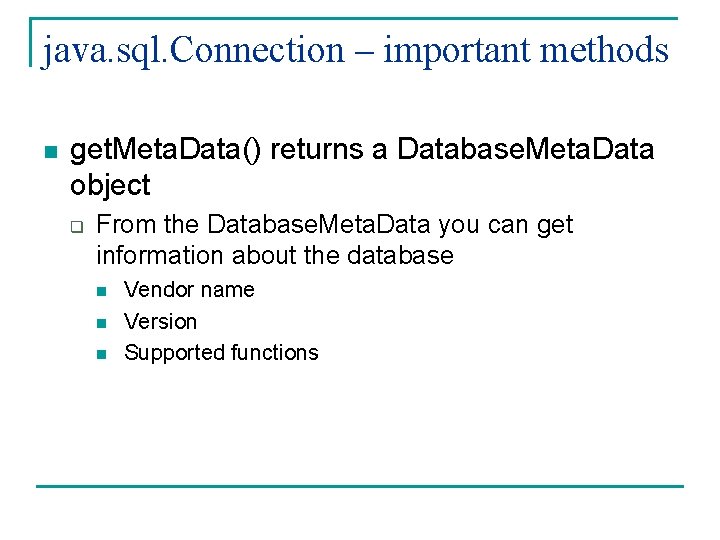Select the teal bullet beside Vendor name
This screenshot has height=540, width=720.
(x=101, y=291)
